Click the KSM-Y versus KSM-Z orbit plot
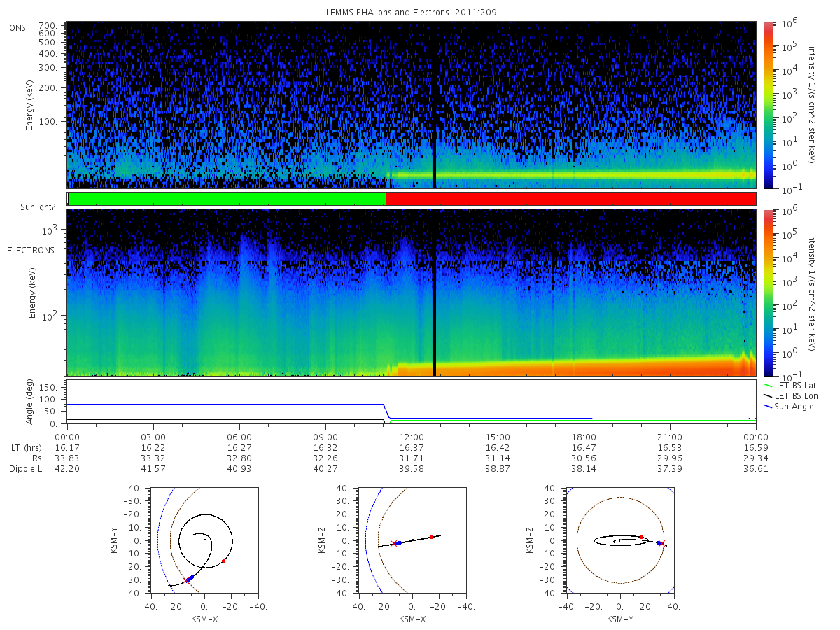840x630 pixels. click(x=620, y=540)
